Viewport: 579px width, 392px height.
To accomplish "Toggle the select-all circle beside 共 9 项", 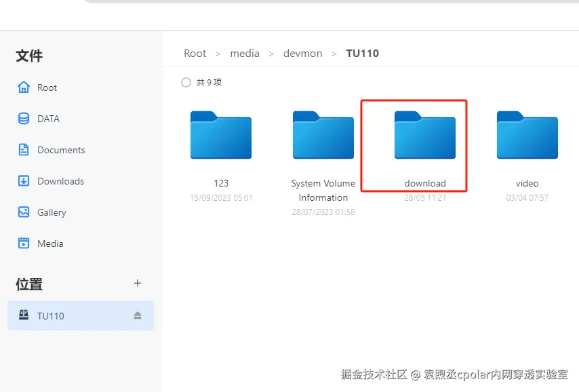I will (186, 82).
